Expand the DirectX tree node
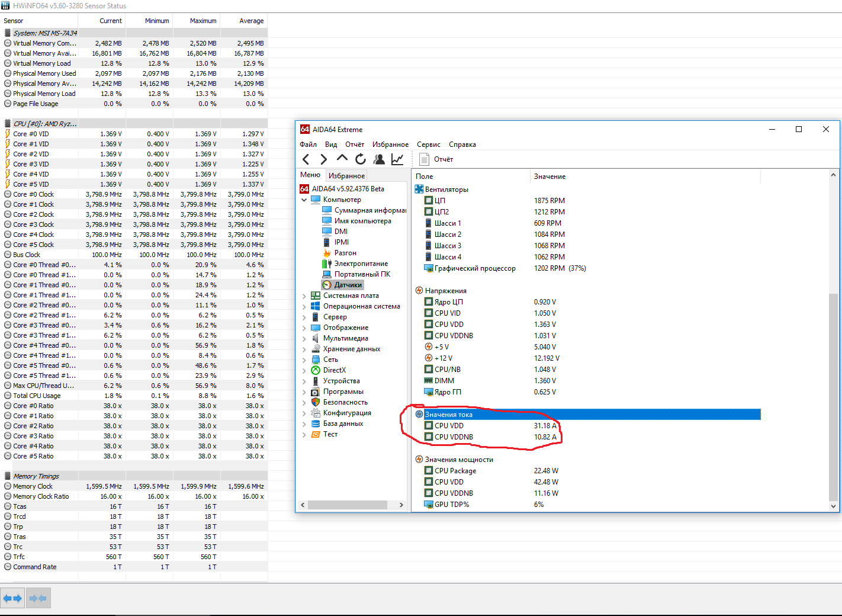Viewport: 842px width, 616px height. coord(304,370)
